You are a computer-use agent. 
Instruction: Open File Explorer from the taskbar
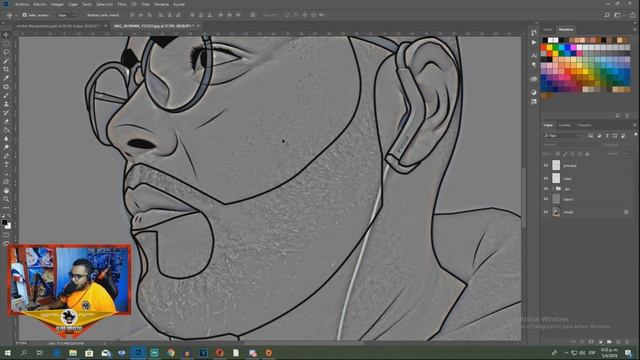[x=73, y=353]
